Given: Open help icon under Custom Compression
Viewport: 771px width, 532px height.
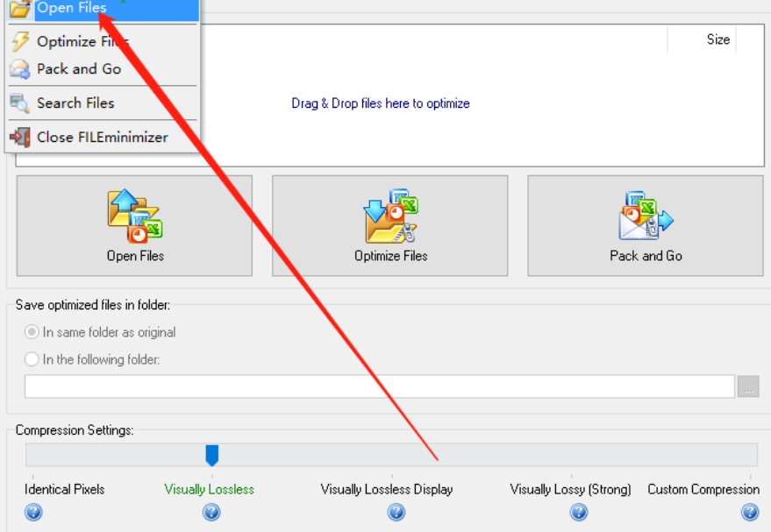Looking at the screenshot, I should pyautogui.click(x=750, y=513).
